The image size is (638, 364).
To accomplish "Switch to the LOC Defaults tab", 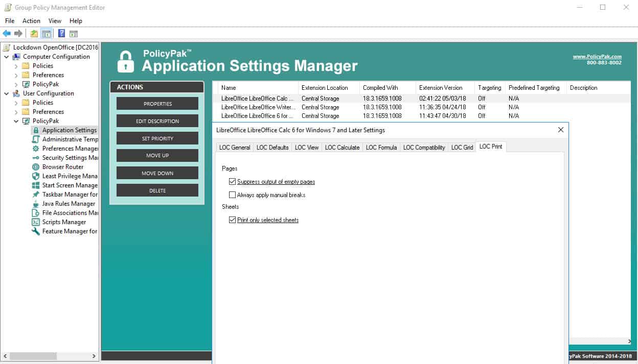I will pos(272,147).
